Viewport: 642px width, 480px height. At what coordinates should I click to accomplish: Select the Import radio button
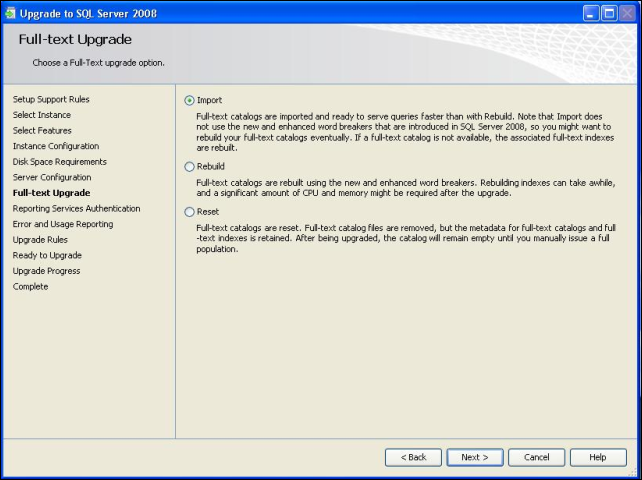point(189,100)
